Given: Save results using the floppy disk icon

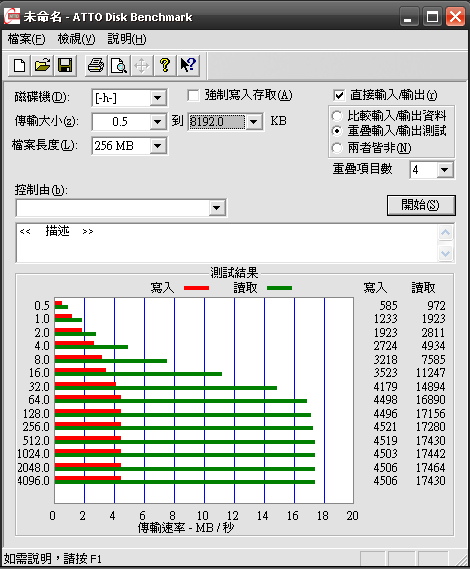Looking at the screenshot, I should 65,66.
